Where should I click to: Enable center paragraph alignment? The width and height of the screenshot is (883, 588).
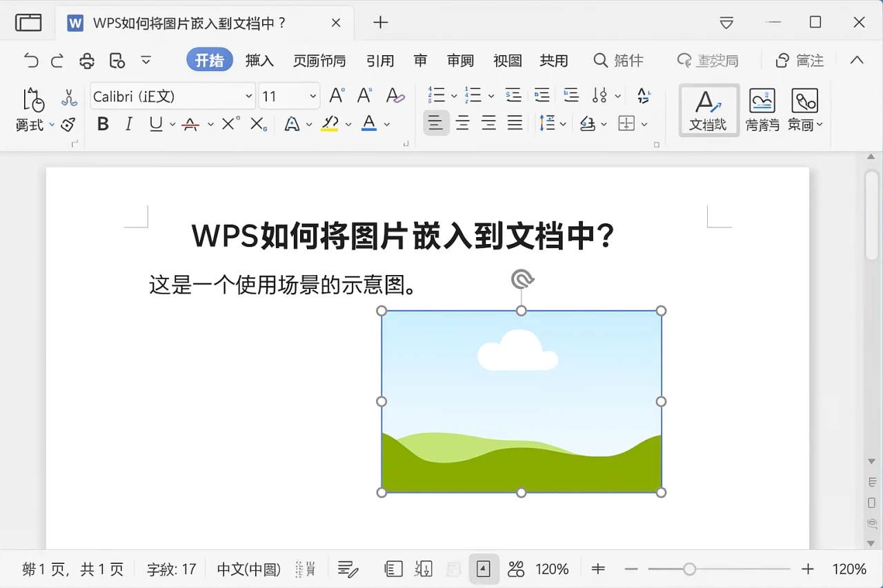click(462, 123)
